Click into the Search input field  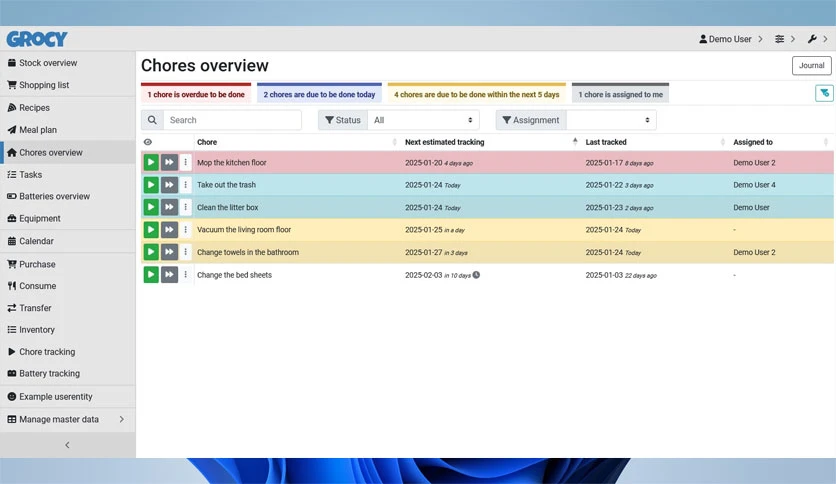[232, 120]
